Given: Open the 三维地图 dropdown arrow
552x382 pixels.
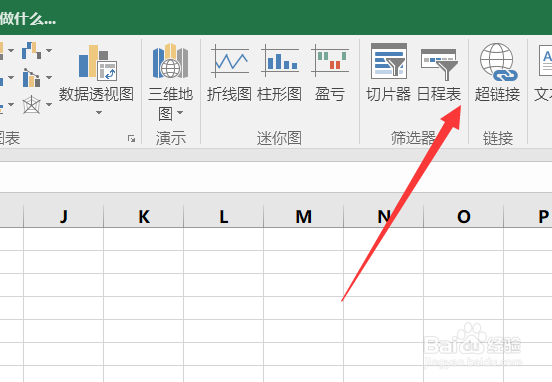Looking at the screenshot, I should [180, 113].
